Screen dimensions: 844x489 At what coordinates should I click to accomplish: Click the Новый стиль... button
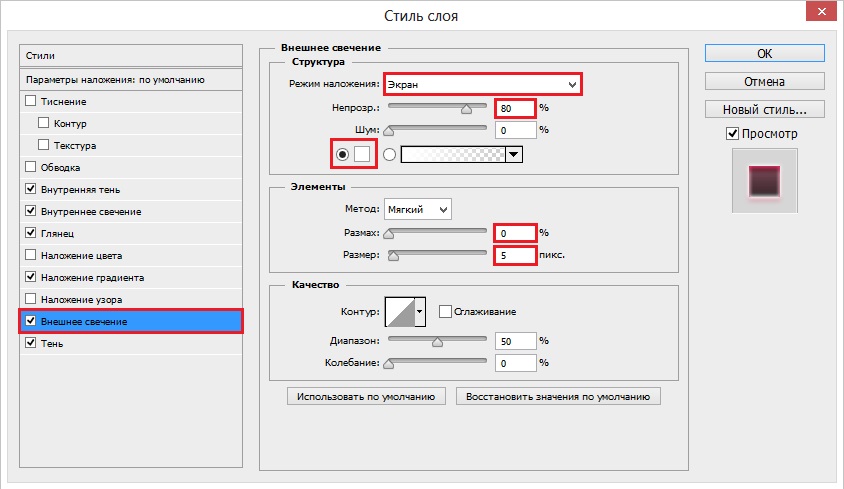click(764, 109)
